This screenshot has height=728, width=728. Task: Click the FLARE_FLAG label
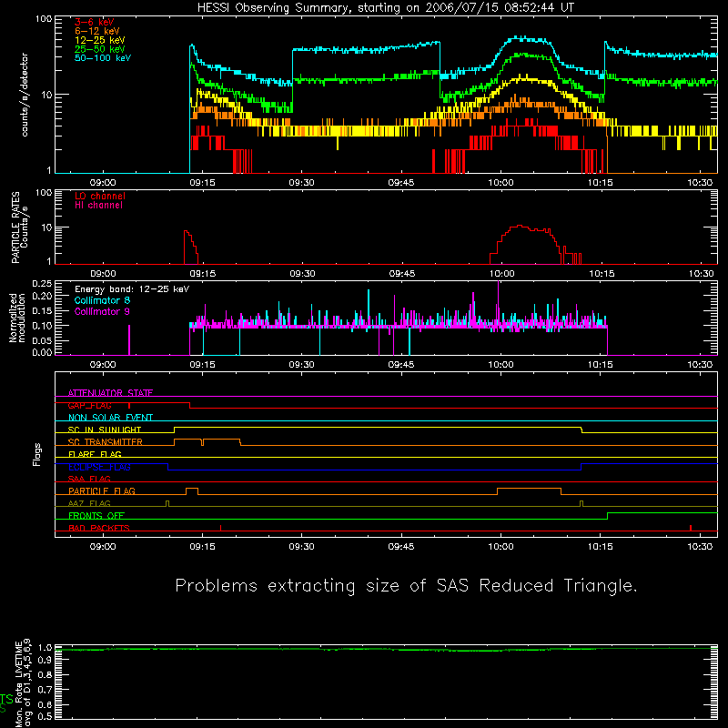[95, 454]
